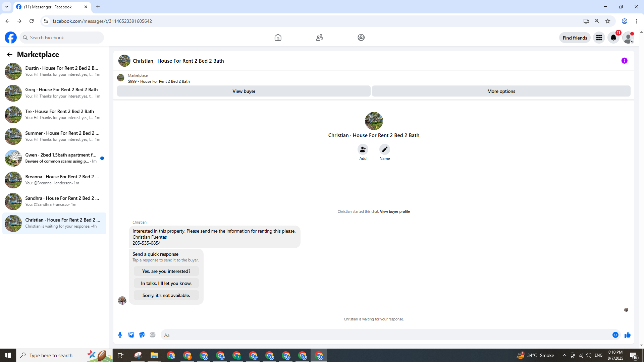Open the taskbar clock and date

pos(615,355)
